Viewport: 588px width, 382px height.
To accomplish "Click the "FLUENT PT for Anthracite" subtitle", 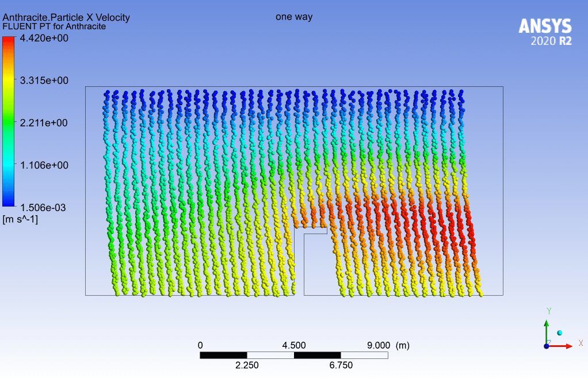I will 54,26.
